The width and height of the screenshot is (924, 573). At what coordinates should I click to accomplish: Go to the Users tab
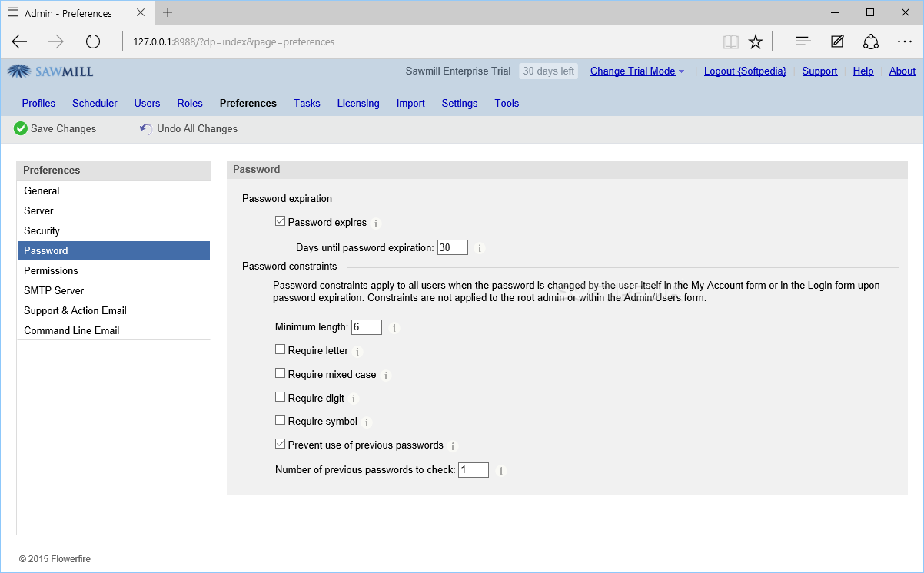coord(147,103)
